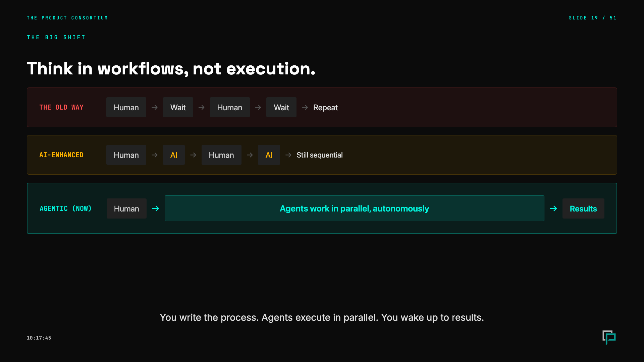Select the Wait block in old way row
Viewport: 644px width, 362px height.
(x=178, y=107)
